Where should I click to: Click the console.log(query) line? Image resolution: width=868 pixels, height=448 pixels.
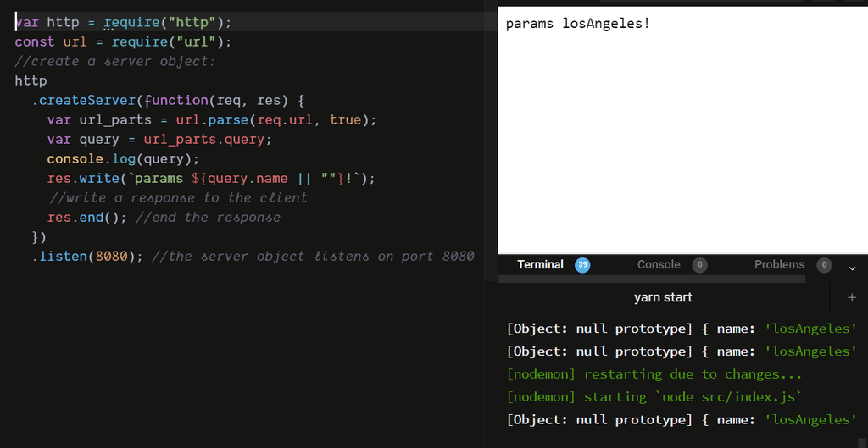[123, 159]
